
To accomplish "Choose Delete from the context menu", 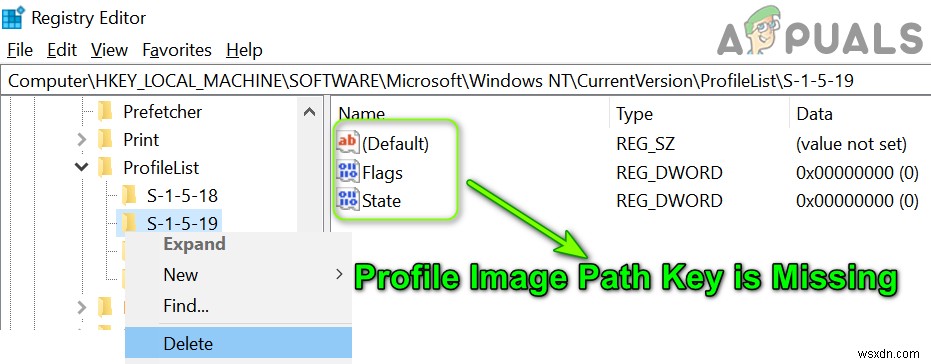I will 239,343.
